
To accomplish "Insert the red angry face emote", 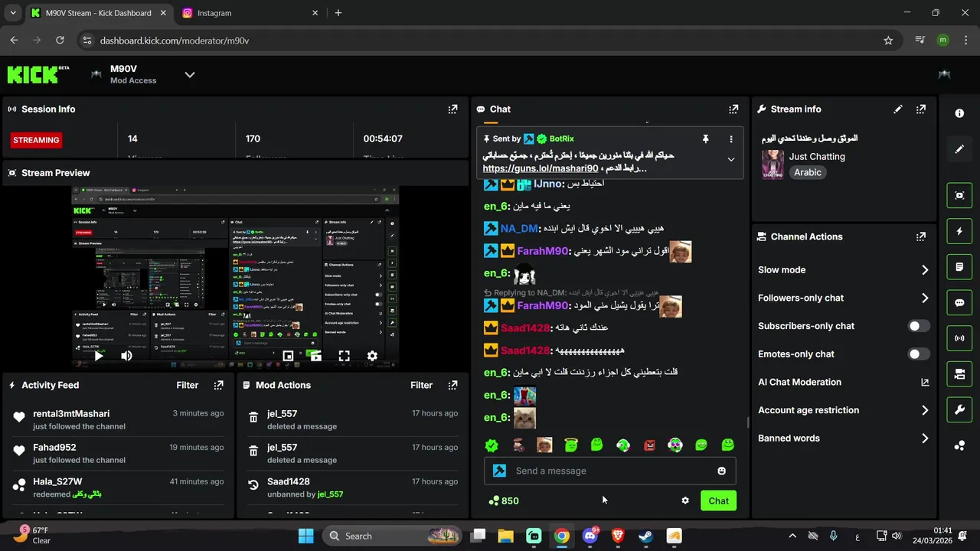I will point(649,445).
